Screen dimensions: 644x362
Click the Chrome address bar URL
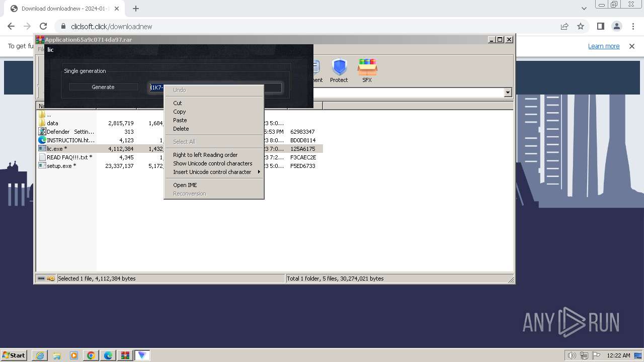click(x=111, y=27)
